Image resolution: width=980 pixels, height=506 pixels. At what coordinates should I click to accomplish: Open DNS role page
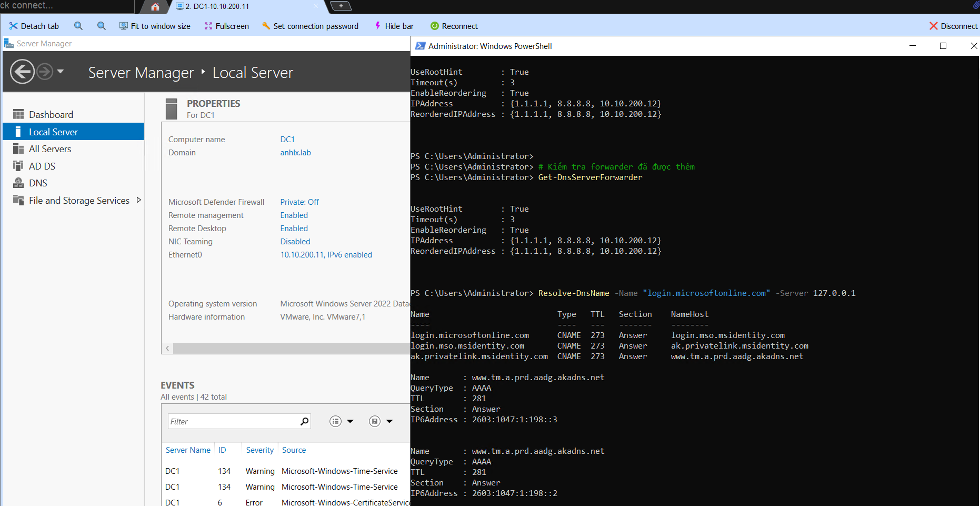coord(38,183)
